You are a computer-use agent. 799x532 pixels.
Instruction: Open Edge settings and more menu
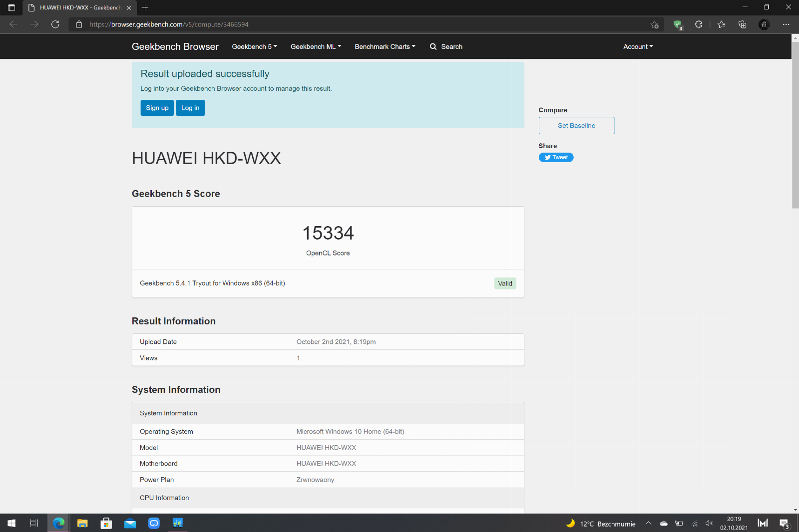[x=786, y=24]
